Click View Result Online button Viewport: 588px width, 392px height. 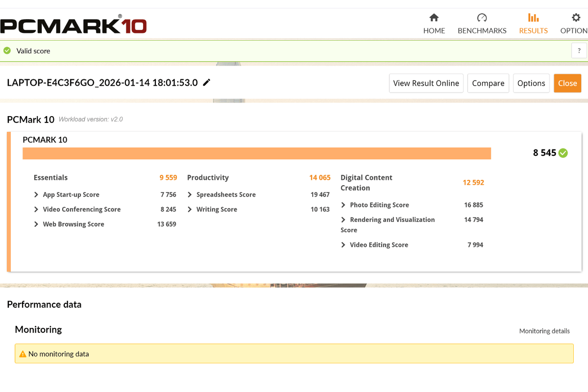coord(426,83)
